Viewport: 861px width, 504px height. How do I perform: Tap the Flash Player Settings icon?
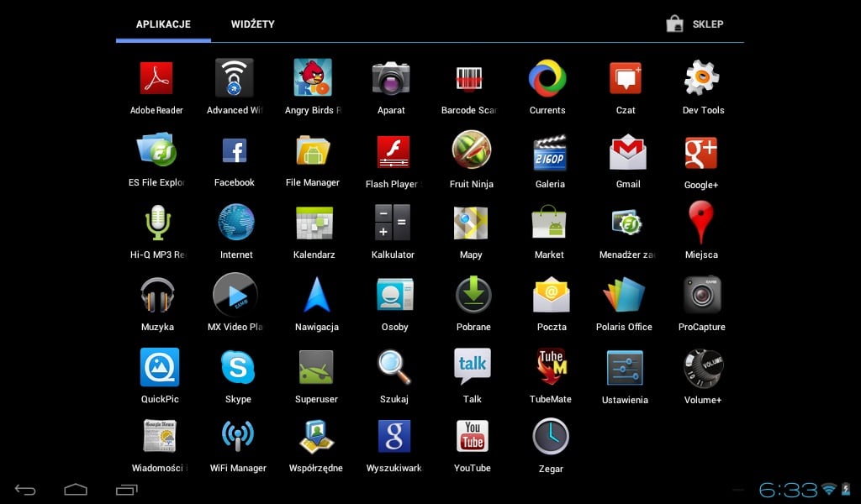click(394, 152)
